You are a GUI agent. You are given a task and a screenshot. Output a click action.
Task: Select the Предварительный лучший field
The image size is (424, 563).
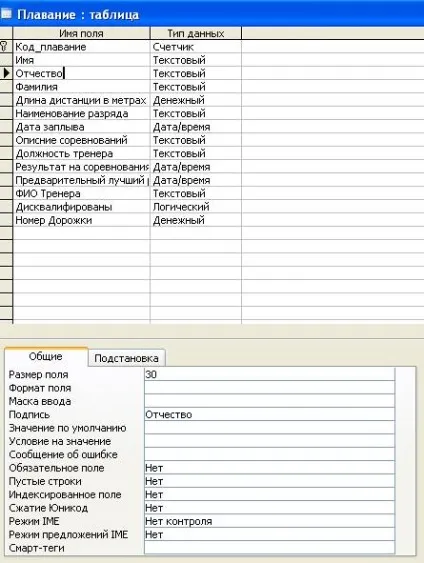[81, 180]
